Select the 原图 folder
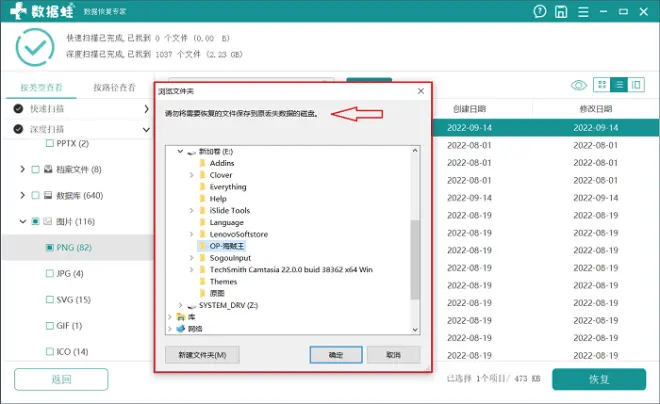The height and width of the screenshot is (404, 660). click(217, 293)
